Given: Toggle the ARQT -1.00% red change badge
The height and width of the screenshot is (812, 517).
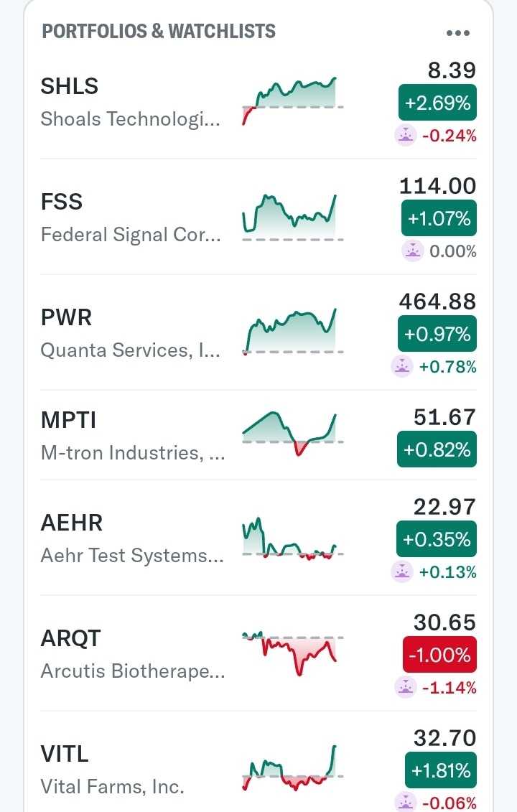Looking at the screenshot, I should click(x=439, y=655).
